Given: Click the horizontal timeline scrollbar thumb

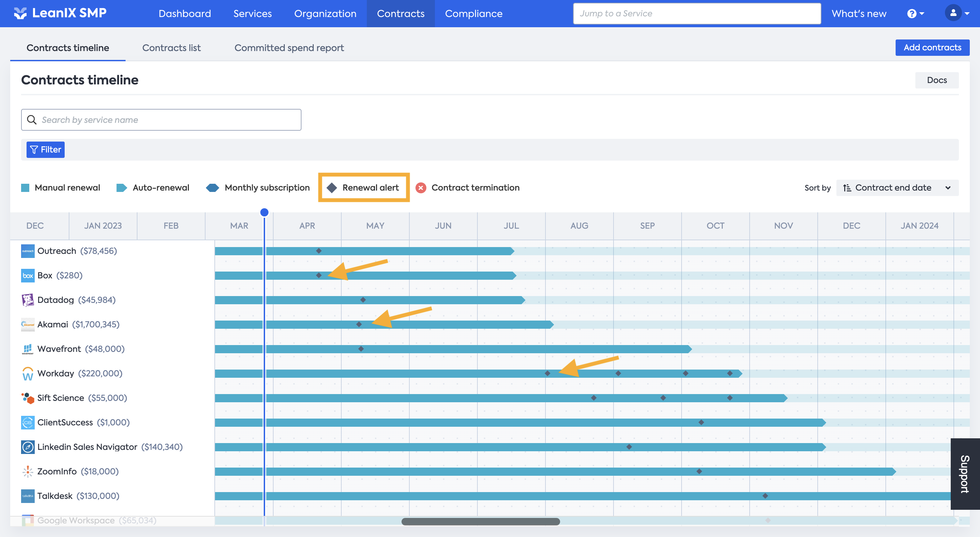Looking at the screenshot, I should point(480,521).
